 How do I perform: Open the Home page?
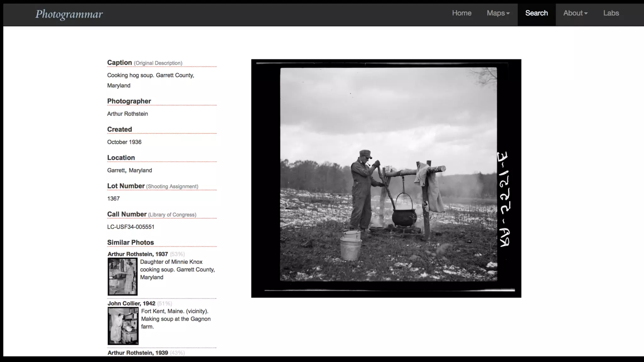462,13
